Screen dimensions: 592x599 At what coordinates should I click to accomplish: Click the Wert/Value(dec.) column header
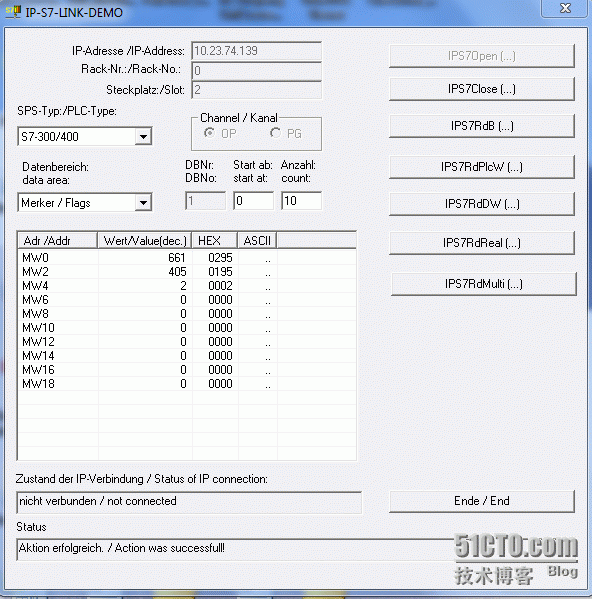(x=145, y=241)
